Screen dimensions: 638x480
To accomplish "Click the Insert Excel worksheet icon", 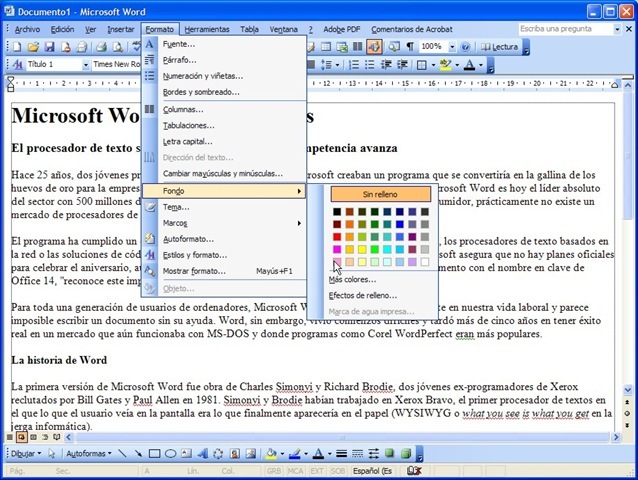I will 342,47.
